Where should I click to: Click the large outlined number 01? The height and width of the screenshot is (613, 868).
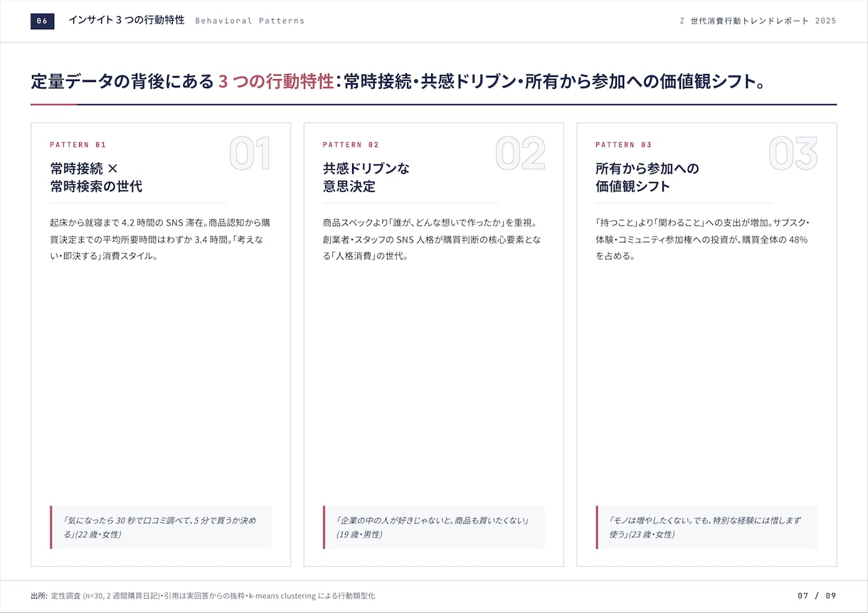point(250,154)
